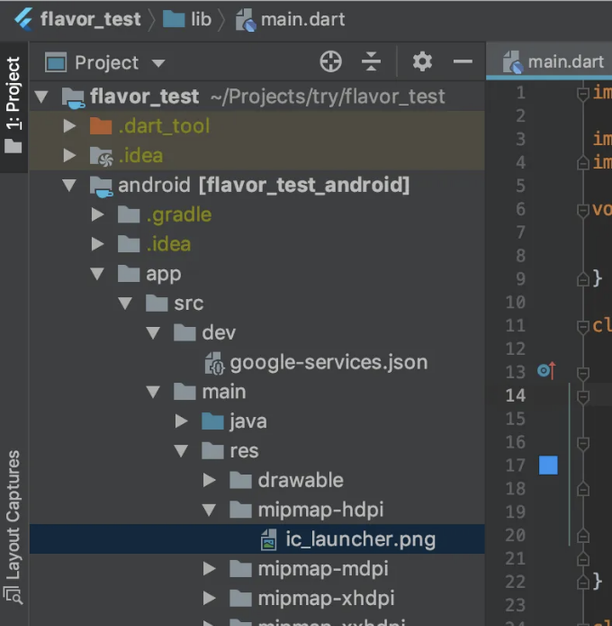The width and height of the screenshot is (612, 626).
Task: Collapse all tree nodes icon
Action: 371,61
